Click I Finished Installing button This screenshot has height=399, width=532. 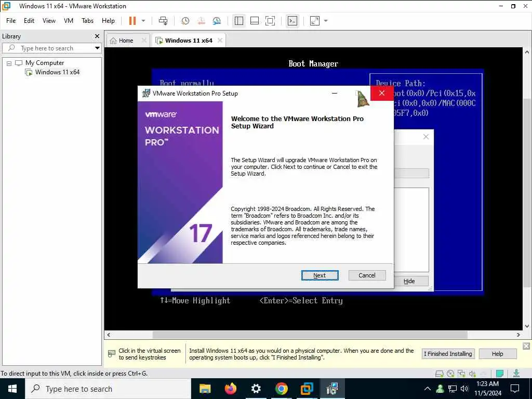tap(448, 353)
